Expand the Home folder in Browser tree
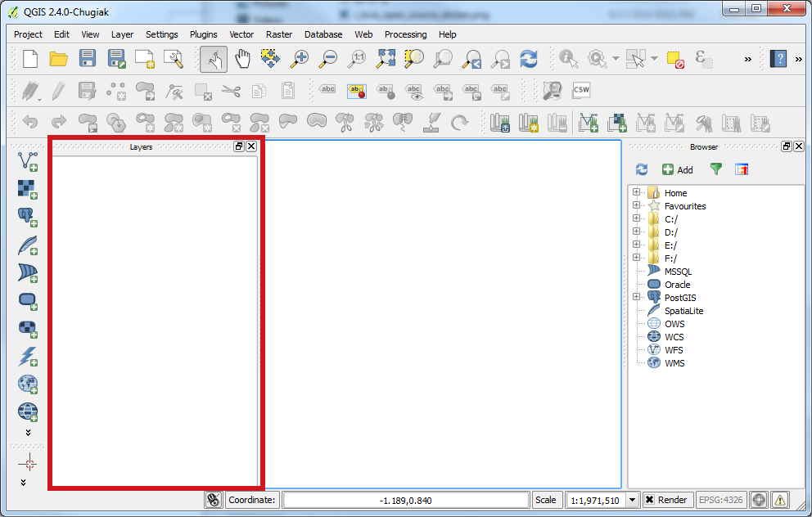 tap(636, 193)
